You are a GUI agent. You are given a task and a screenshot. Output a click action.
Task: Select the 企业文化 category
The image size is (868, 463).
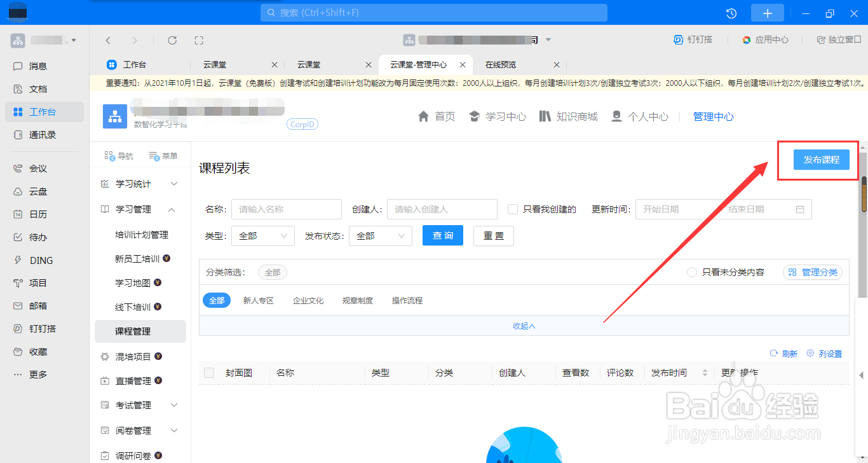tap(308, 300)
